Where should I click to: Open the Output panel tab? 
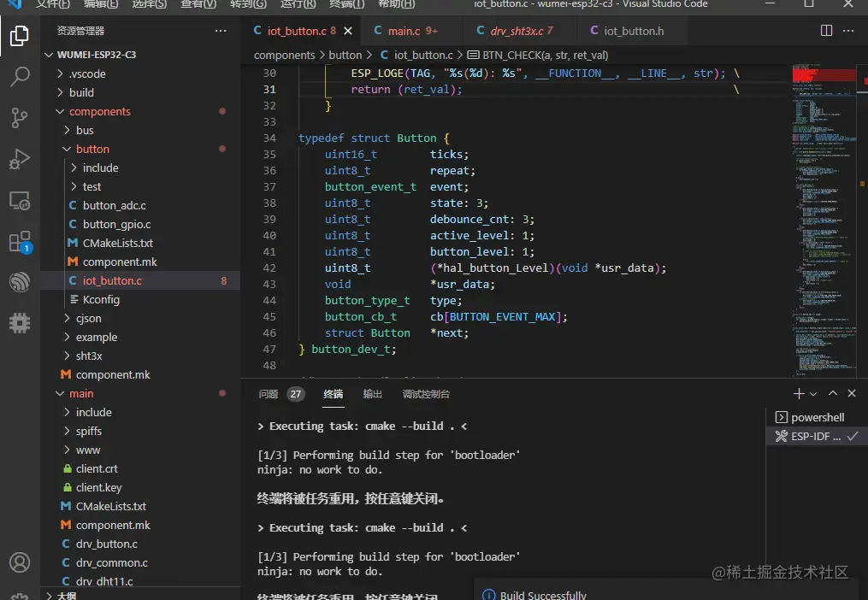(x=372, y=394)
